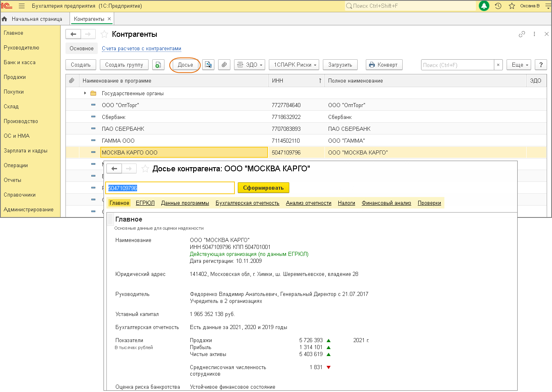Screen dimensions: 552x392
Task: Open the three-dot form options menu
Action: (x=534, y=34)
